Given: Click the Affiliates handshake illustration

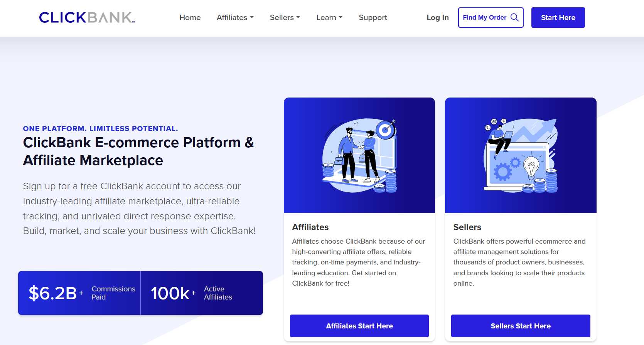Looking at the screenshot, I should tap(359, 155).
